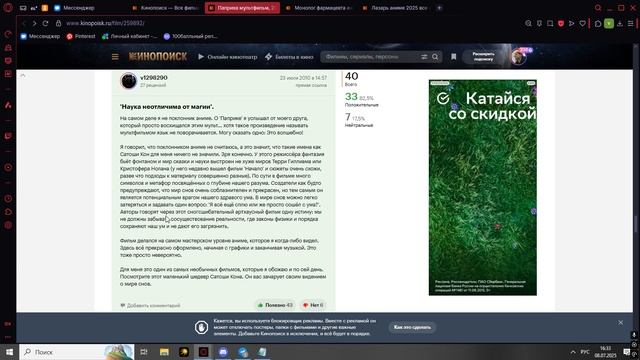Open the Kinopoisk hamburger menu
This screenshot has width=640, height=360.
click(115, 57)
